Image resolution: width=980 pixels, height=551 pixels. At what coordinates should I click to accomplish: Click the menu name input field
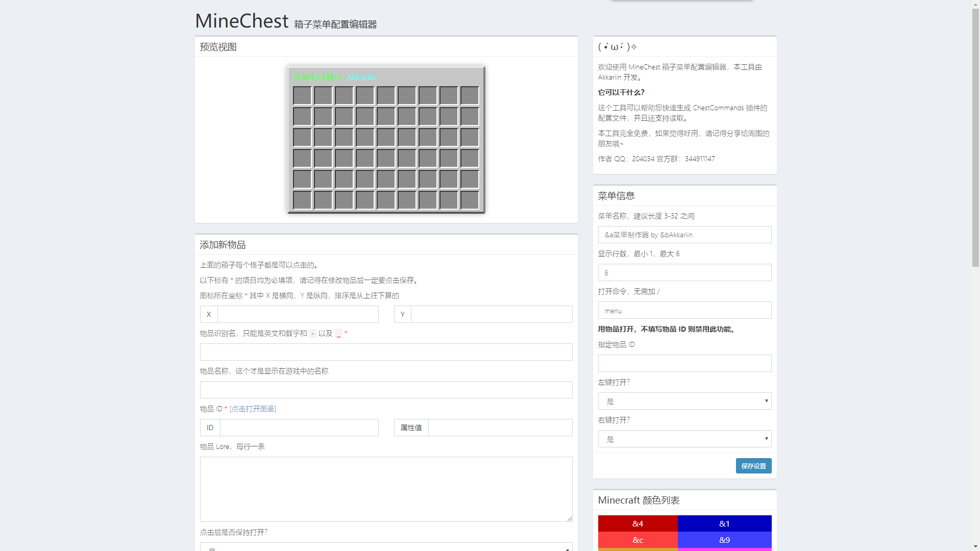pos(684,235)
